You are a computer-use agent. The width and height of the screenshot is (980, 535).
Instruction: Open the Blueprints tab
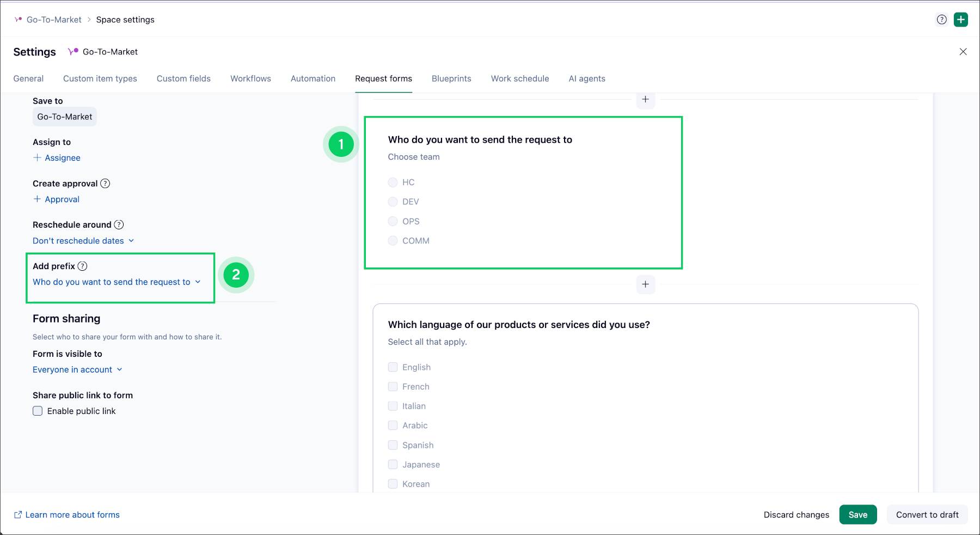tap(451, 78)
